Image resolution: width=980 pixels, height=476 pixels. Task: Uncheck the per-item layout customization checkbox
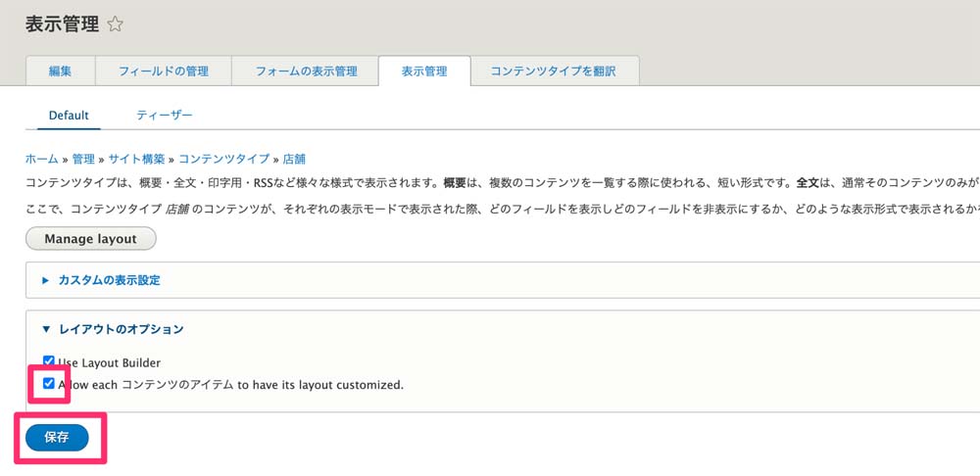49,384
